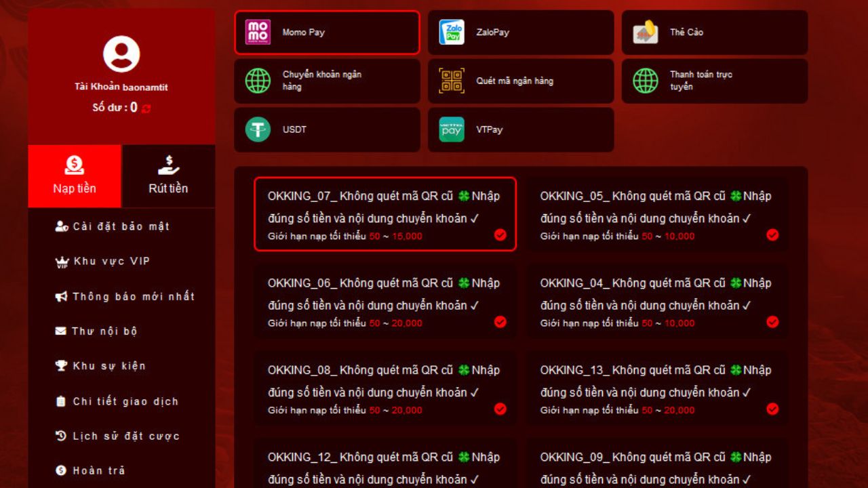
Task: Choose the USDT payment method
Action: pos(327,129)
